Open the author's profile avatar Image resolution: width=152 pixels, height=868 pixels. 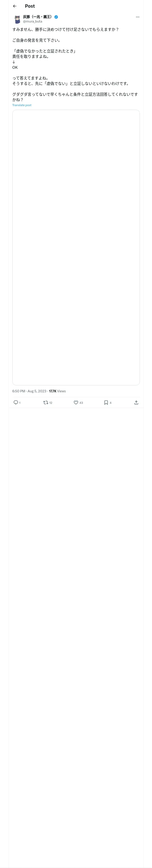[x=17, y=19]
